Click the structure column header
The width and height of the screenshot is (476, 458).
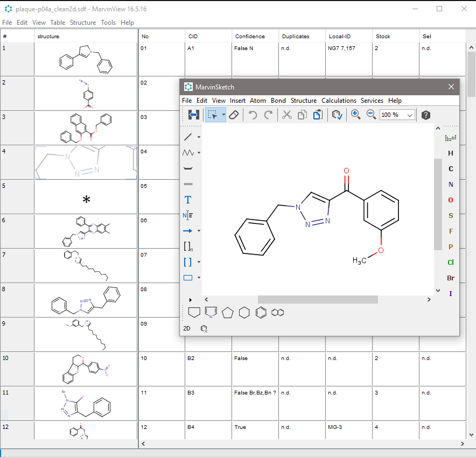[86, 37]
